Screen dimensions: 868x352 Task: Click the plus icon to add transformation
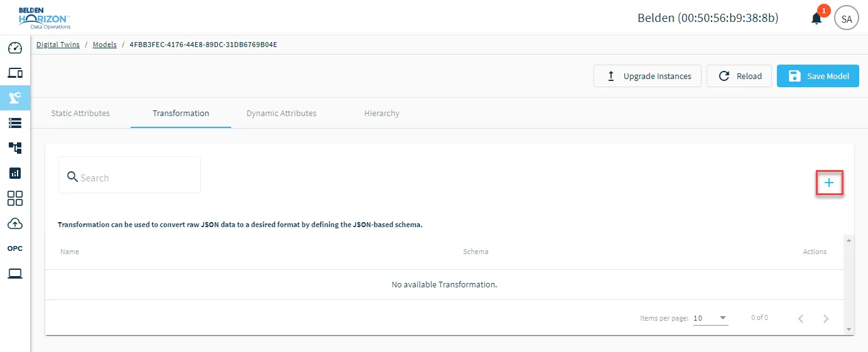coord(829,183)
